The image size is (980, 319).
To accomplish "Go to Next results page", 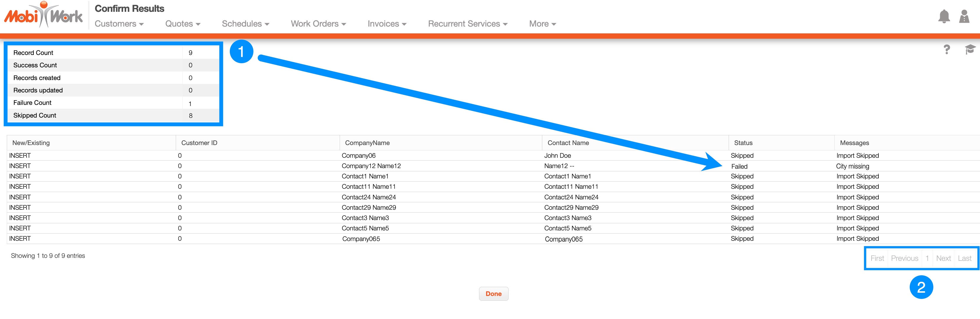I will click(943, 258).
